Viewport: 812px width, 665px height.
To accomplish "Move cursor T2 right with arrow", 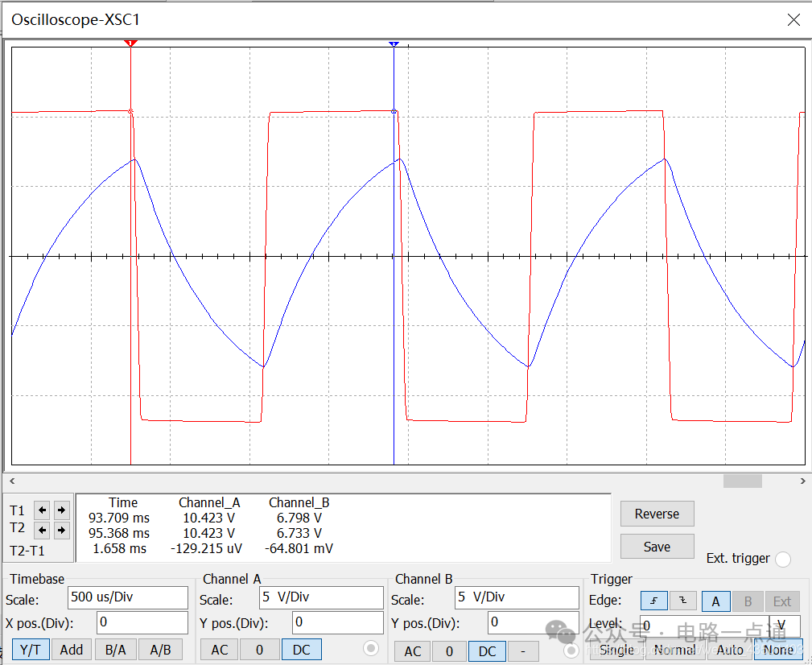I will [x=62, y=531].
